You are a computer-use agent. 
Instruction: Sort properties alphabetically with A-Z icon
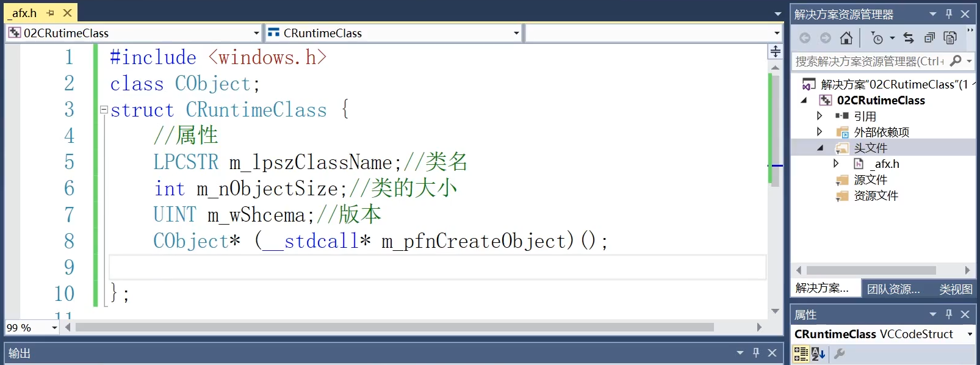tap(818, 353)
